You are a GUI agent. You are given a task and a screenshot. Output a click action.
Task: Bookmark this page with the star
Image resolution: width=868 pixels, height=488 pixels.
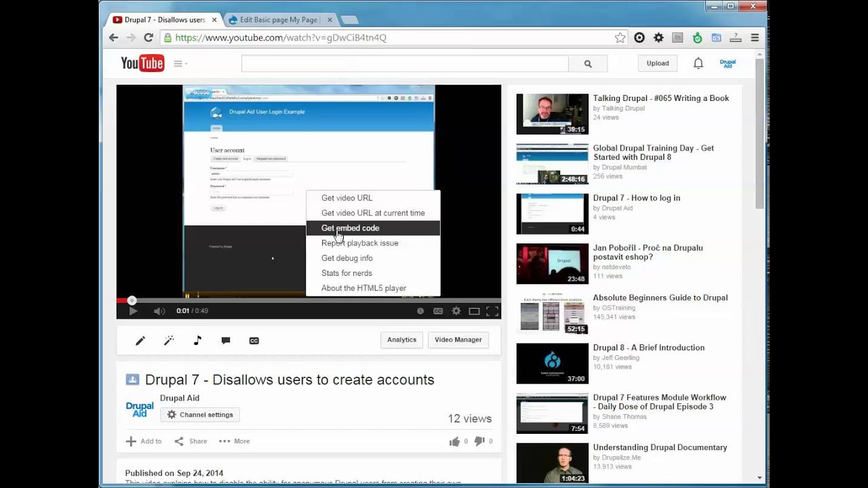[620, 38]
